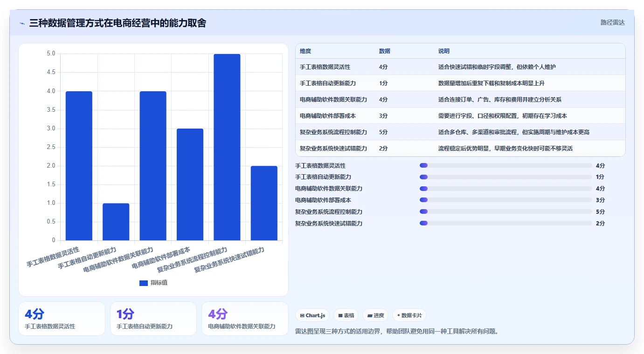Click the 进度 chip
The image size is (644, 354).
[375, 315]
